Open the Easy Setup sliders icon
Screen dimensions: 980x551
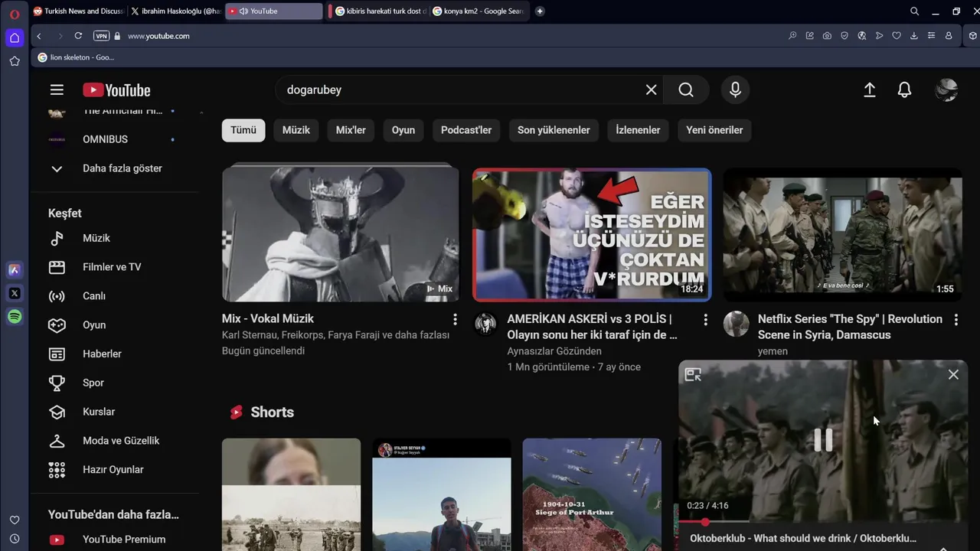pos(931,36)
